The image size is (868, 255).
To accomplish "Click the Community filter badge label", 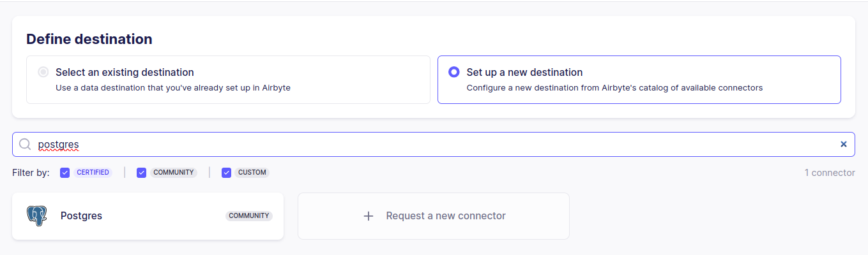I will coord(173,173).
